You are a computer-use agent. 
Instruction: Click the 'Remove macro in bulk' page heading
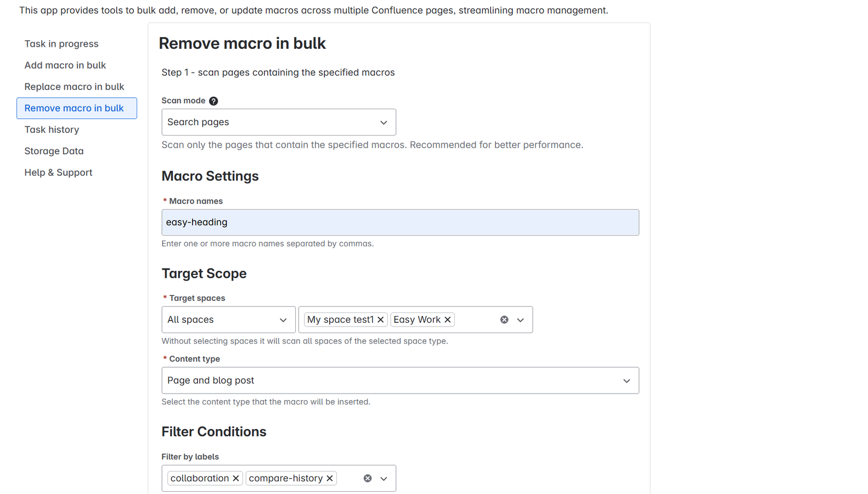pos(243,43)
